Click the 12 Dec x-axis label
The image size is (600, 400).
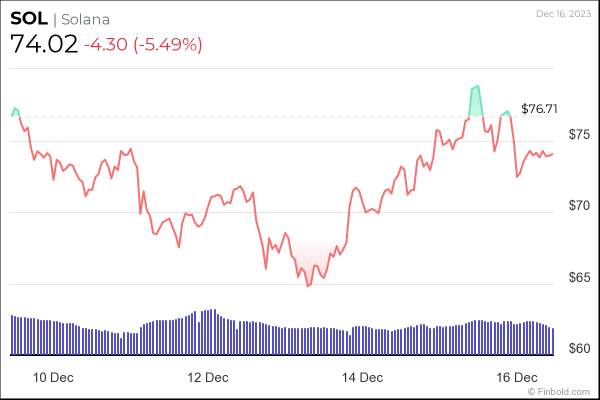207,377
